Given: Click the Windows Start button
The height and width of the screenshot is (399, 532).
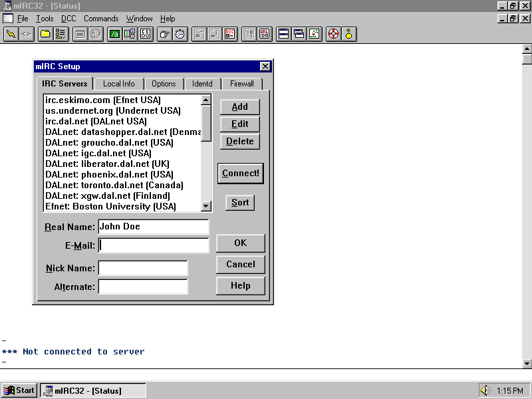Looking at the screenshot, I should tap(19, 390).
